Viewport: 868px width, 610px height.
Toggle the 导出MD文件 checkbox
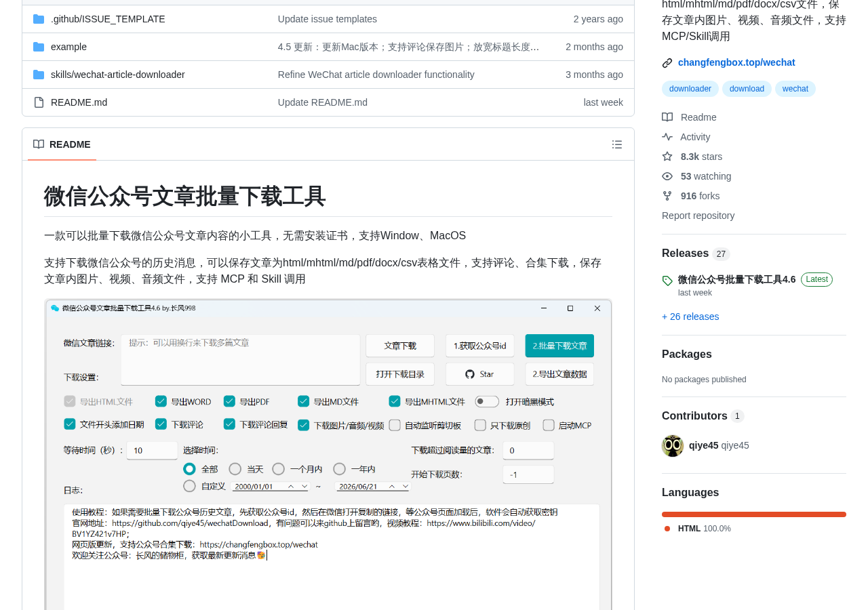tap(303, 401)
